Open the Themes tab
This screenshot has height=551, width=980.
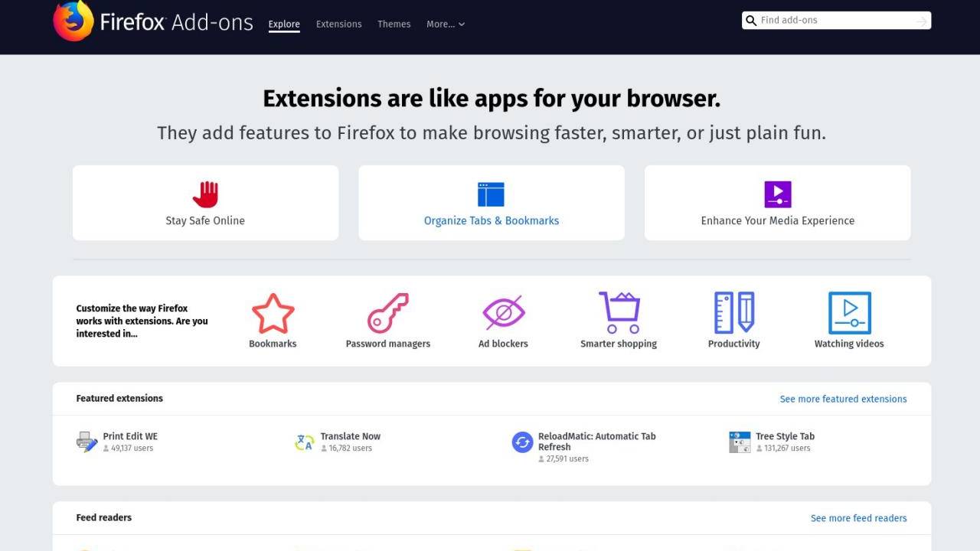tap(394, 24)
